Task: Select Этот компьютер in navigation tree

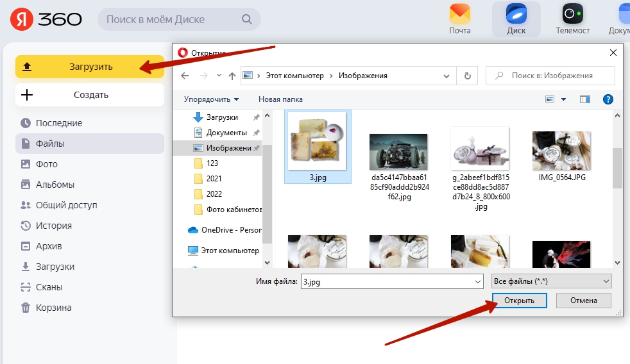Action: pyautogui.click(x=223, y=251)
